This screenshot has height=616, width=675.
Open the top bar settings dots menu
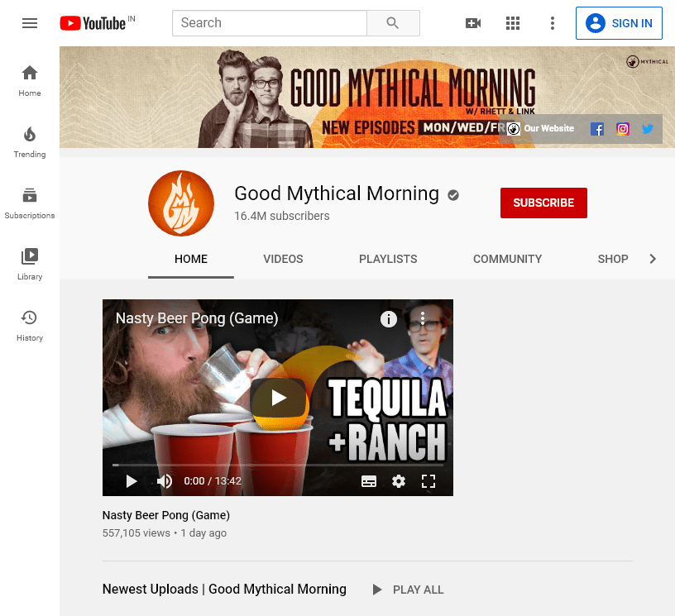tap(553, 23)
